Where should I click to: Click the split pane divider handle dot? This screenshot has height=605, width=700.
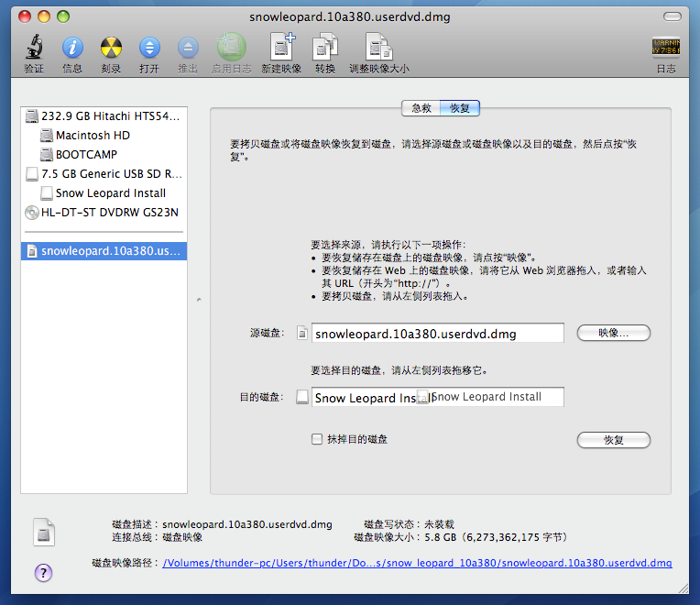coord(199,300)
